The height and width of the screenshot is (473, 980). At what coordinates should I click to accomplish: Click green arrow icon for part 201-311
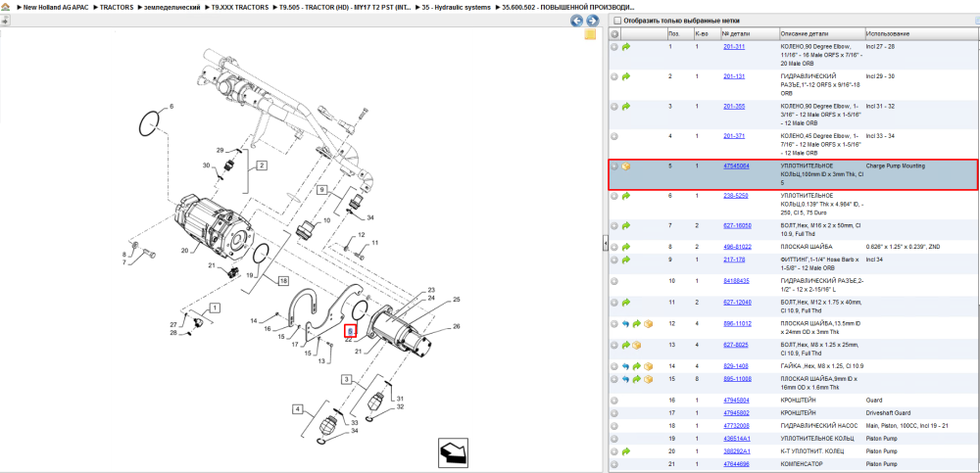point(625,46)
